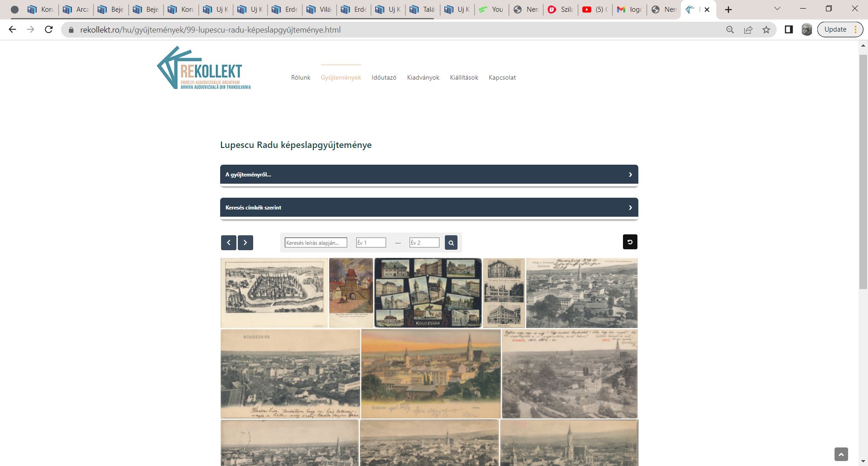Screen dimensions: 868x466
Task: Reload the current page
Action: (49, 29)
